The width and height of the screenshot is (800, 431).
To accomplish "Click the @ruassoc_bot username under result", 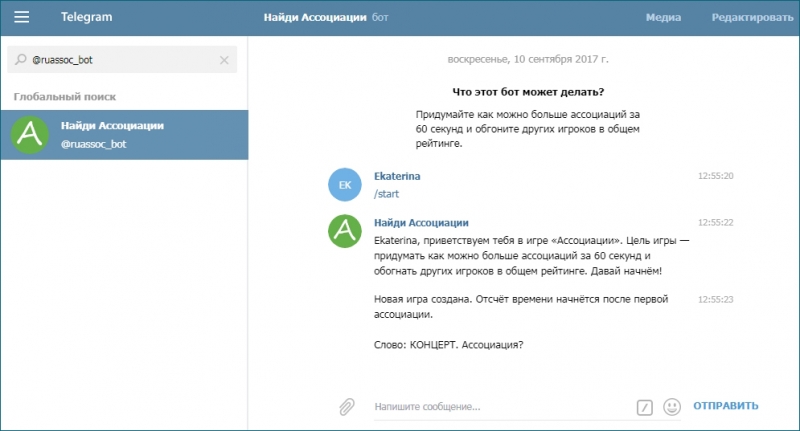I will click(93, 144).
